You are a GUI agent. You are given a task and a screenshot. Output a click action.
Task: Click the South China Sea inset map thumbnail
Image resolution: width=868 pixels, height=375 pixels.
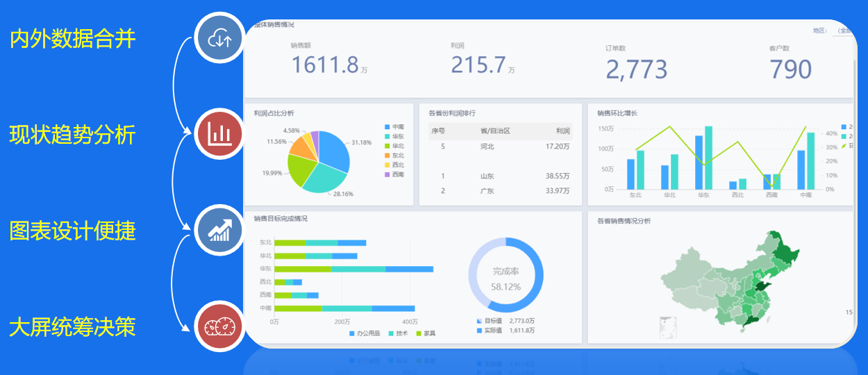point(668,326)
